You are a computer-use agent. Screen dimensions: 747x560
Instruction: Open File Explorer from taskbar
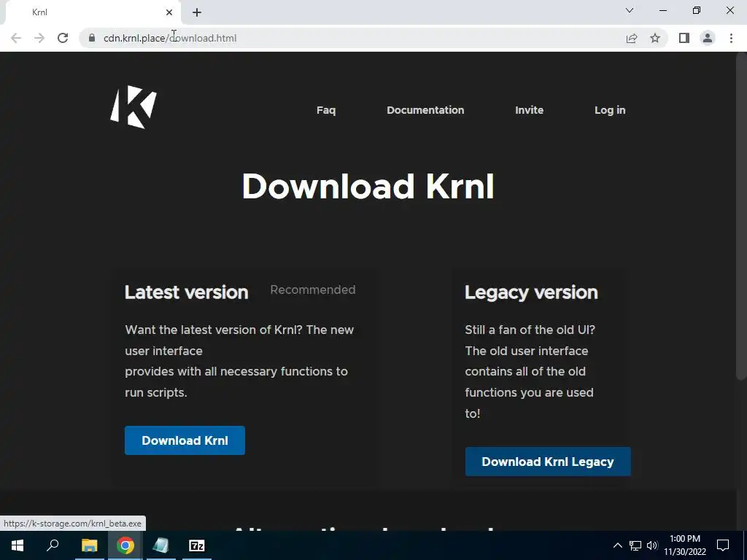click(89, 545)
